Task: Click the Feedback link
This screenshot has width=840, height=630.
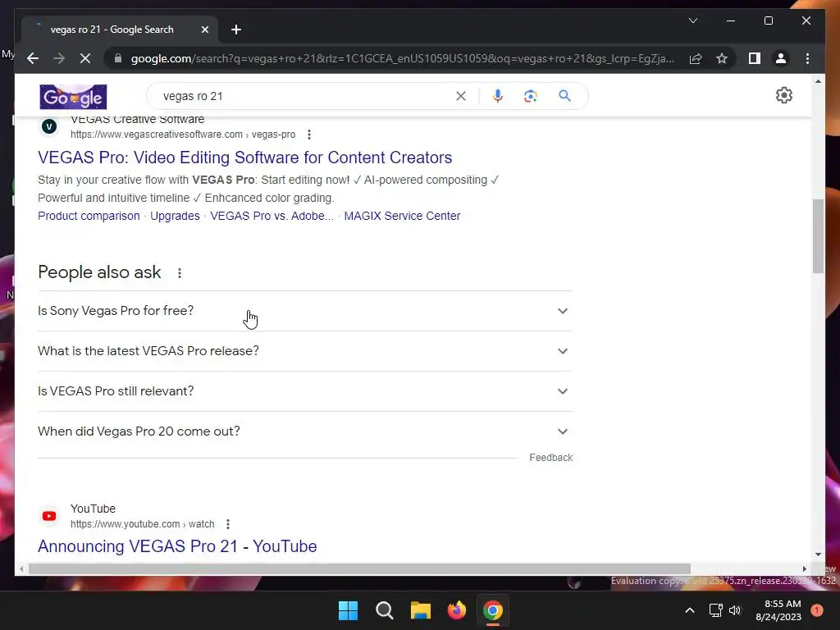Action: coord(550,458)
